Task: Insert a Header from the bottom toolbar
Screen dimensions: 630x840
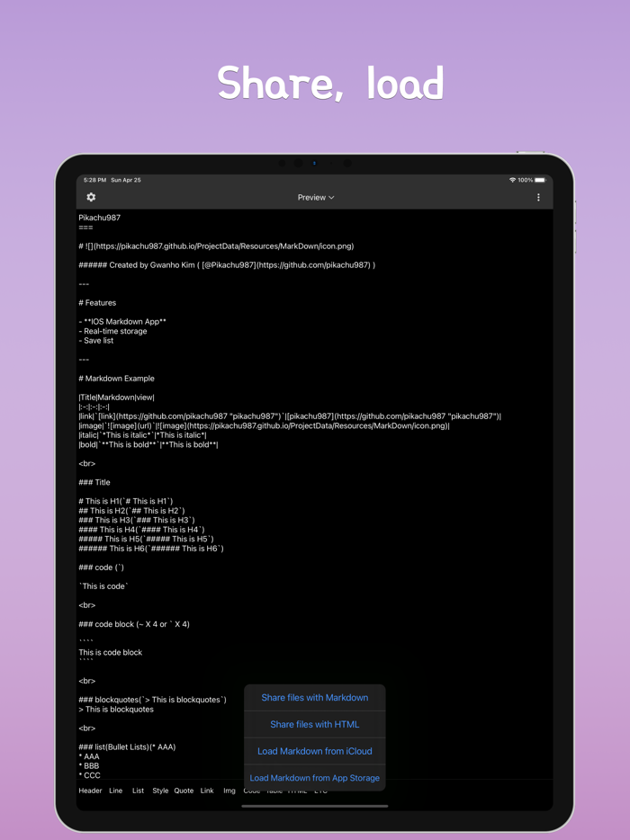Action: click(x=90, y=791)
